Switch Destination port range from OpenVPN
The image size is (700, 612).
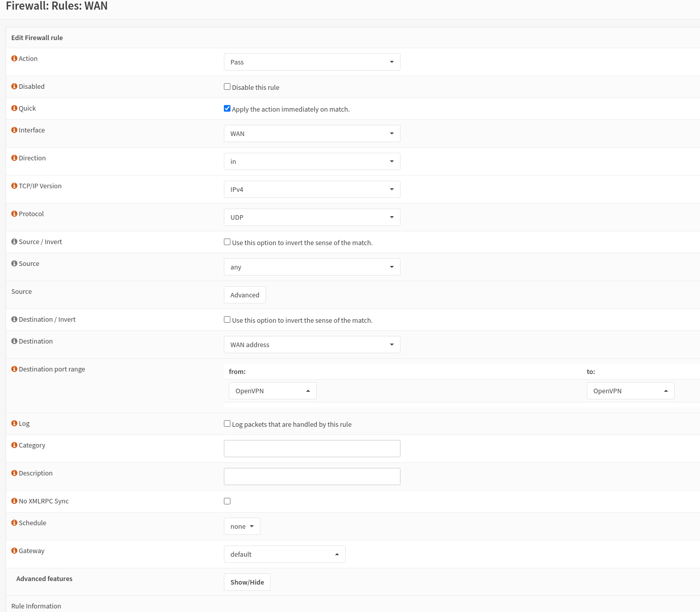273,390
